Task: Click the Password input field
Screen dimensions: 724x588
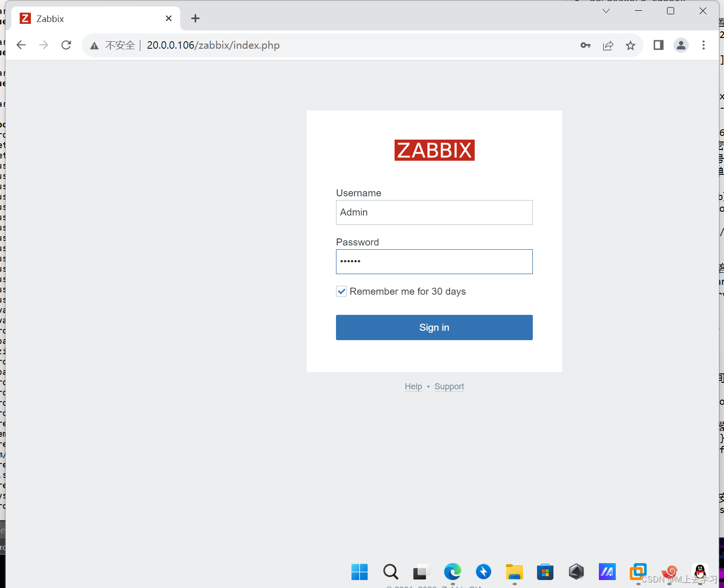Action: [434, 261]
